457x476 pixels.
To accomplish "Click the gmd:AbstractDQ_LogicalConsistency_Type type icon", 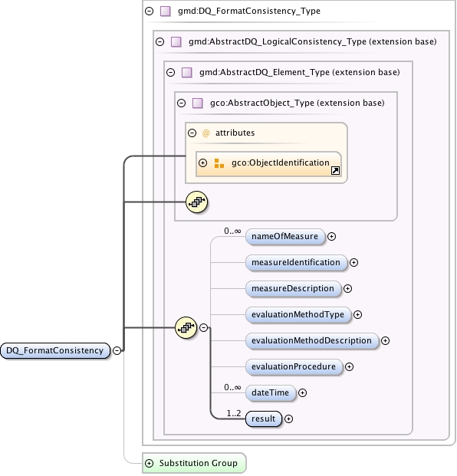I will (x=176, y=41).
